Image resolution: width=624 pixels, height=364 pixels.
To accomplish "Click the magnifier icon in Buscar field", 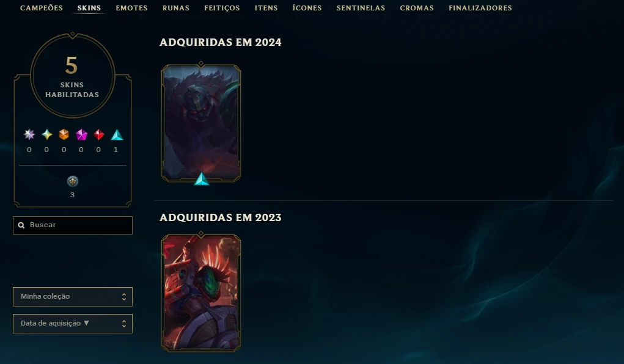I will coord(21,225).
